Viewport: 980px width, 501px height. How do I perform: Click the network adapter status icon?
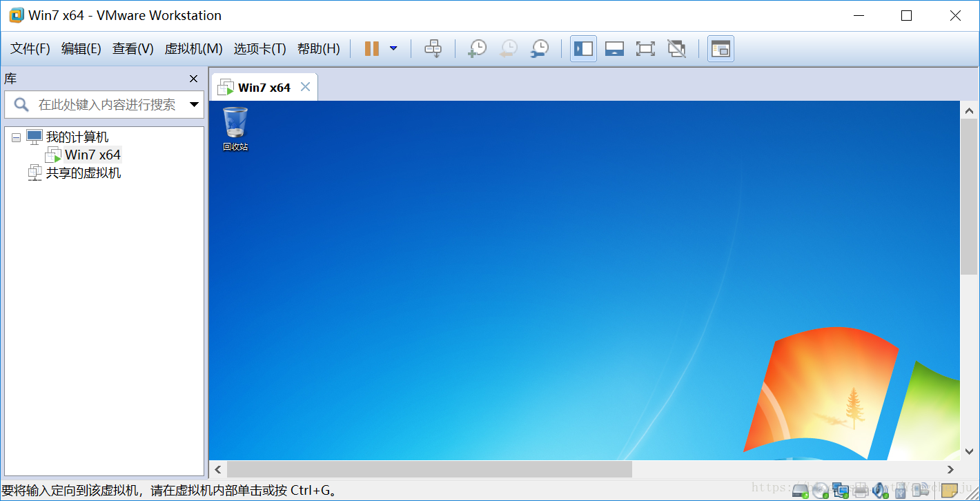coord(840,491)
